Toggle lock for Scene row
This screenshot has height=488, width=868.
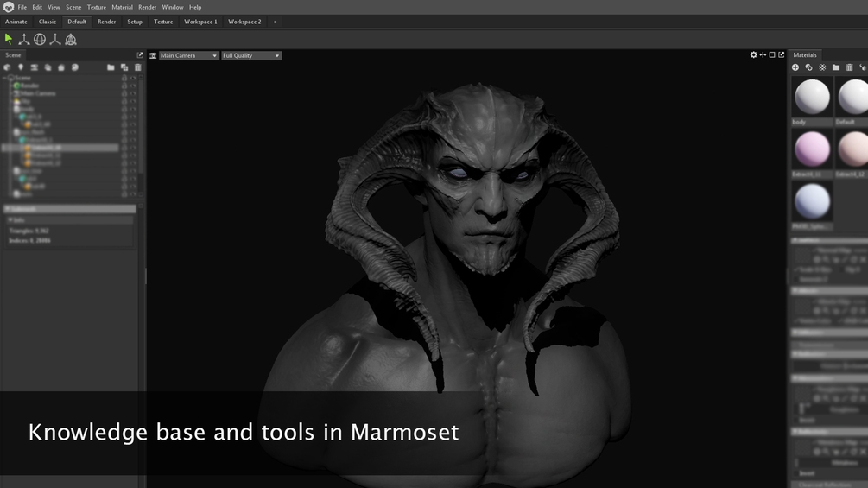[x=124, y=78]
